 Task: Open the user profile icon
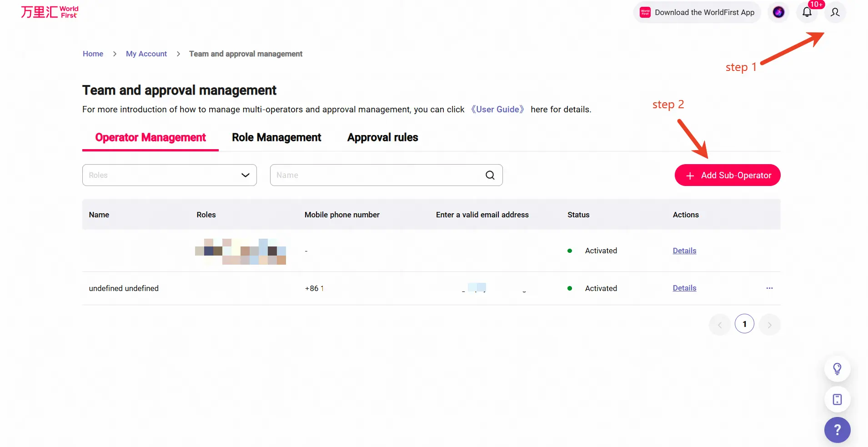pyautogui.click(x=835, y=12)
